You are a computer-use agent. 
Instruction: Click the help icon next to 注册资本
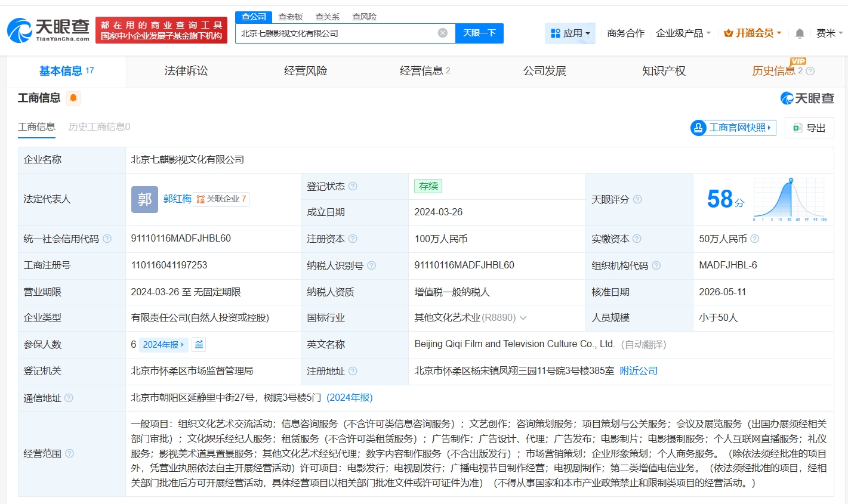point(353,239)
